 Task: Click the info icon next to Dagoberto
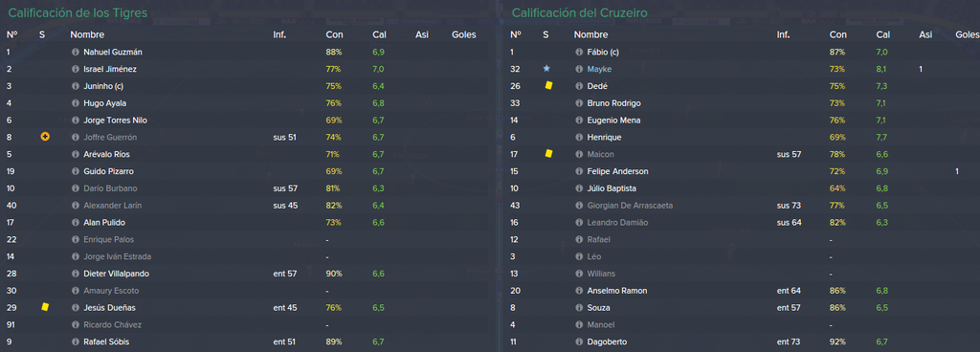point(579,341)
